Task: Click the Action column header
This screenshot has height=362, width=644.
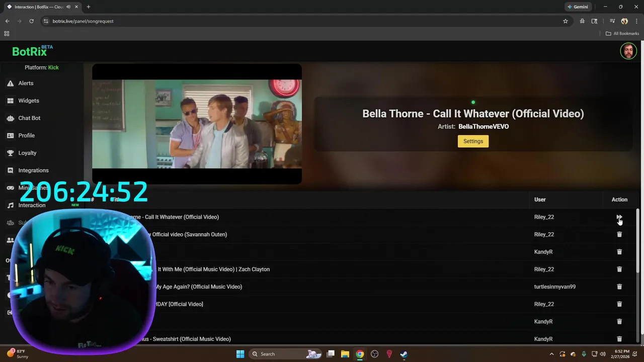Action: (619, 200)
